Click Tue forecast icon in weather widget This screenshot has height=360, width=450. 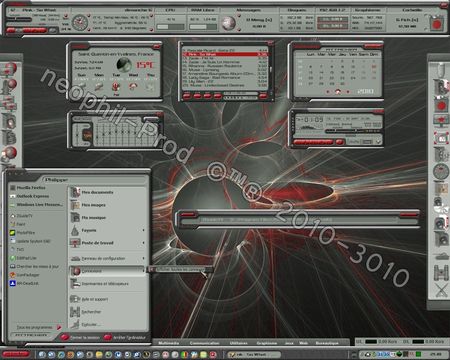[x=116, y=87]
